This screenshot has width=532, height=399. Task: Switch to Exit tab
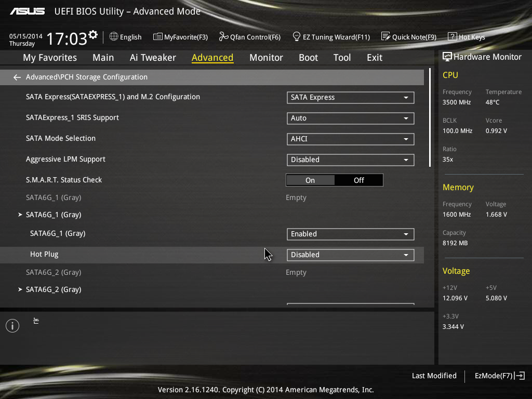(x=375, y=58)
